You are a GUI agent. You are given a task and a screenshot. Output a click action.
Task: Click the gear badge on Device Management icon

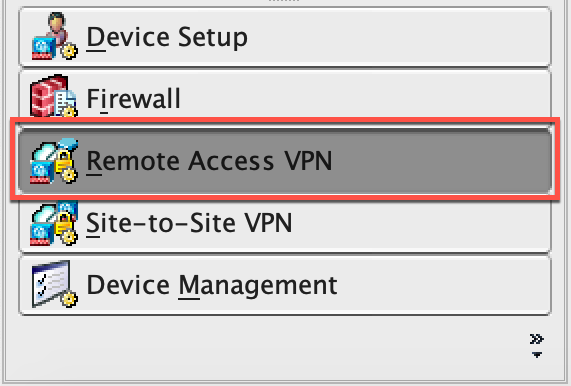click(69, 299)
